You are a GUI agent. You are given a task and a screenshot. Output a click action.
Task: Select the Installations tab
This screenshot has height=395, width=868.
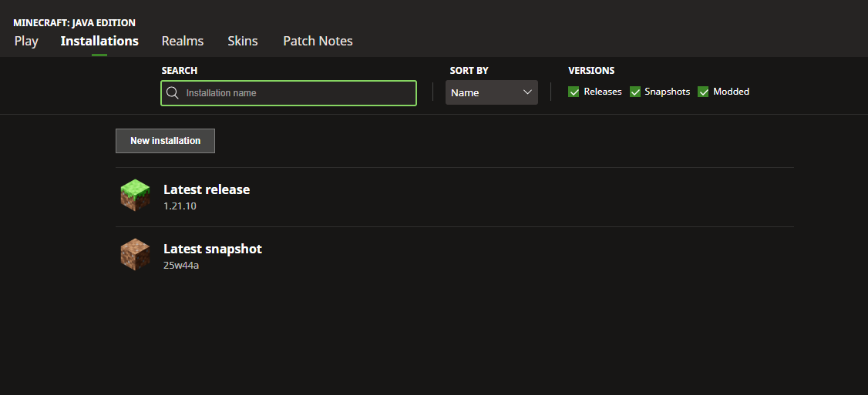(99, 41)
